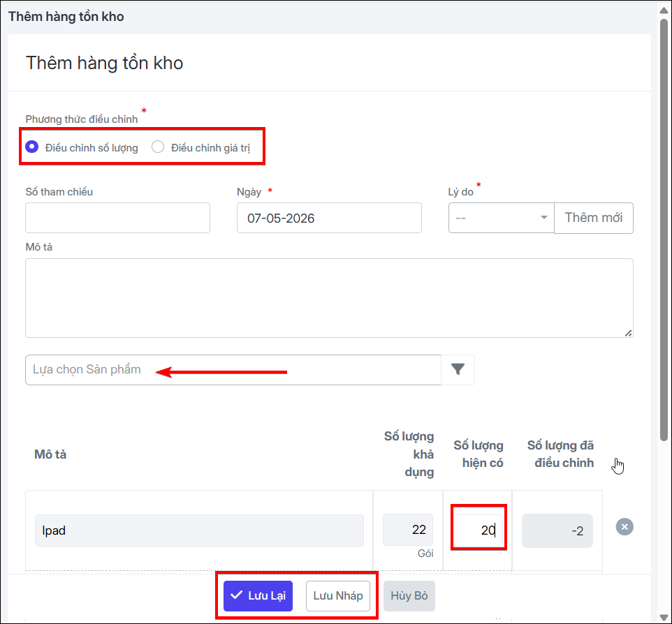Remove the Ipad row with the X icon
672x624 pixels.
point(624,527)
